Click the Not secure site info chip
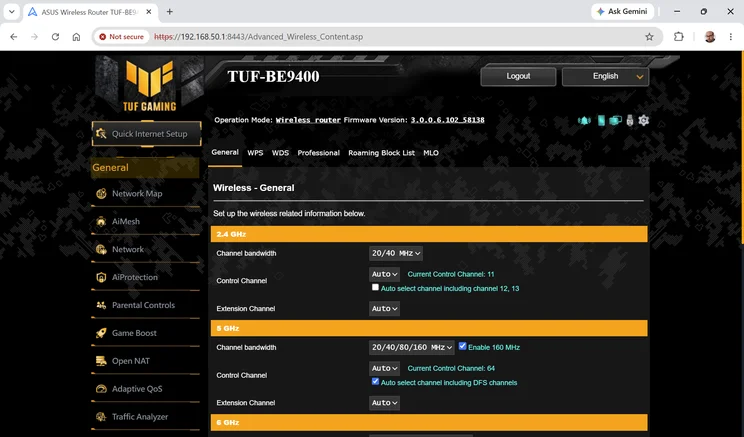Viewport: 744px width, 437px height. pyautogui.click(x=121, y=37)
